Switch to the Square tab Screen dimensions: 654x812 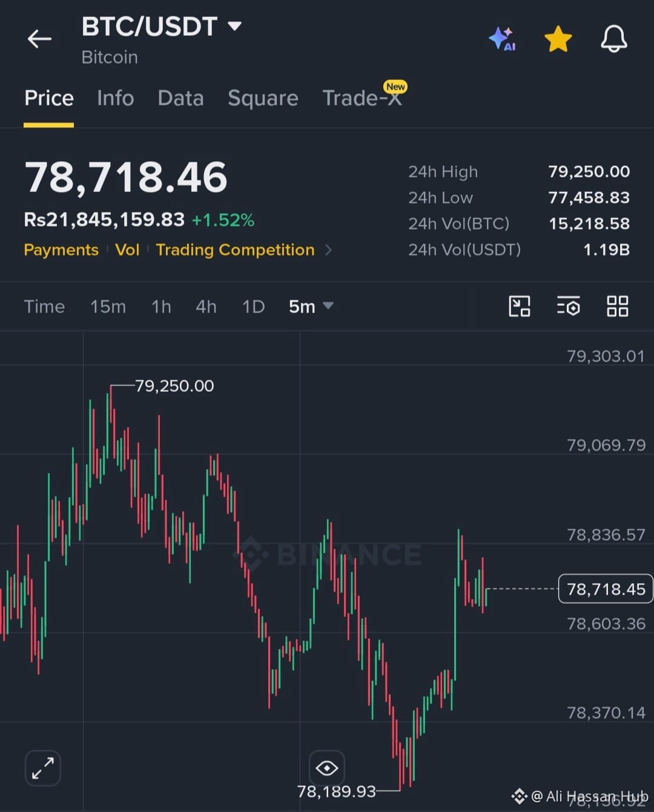point(263,98)
